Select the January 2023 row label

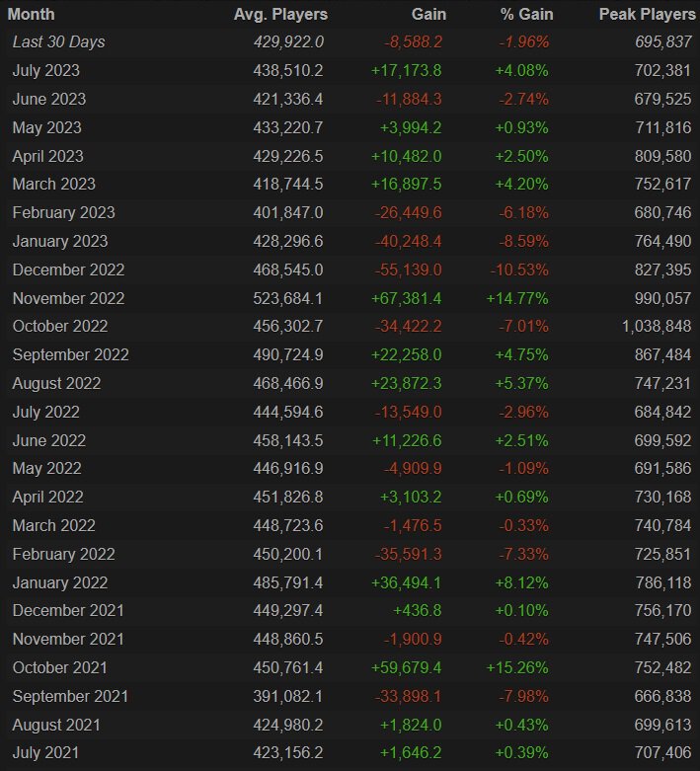pyautogui.click(x=60, y=241)
